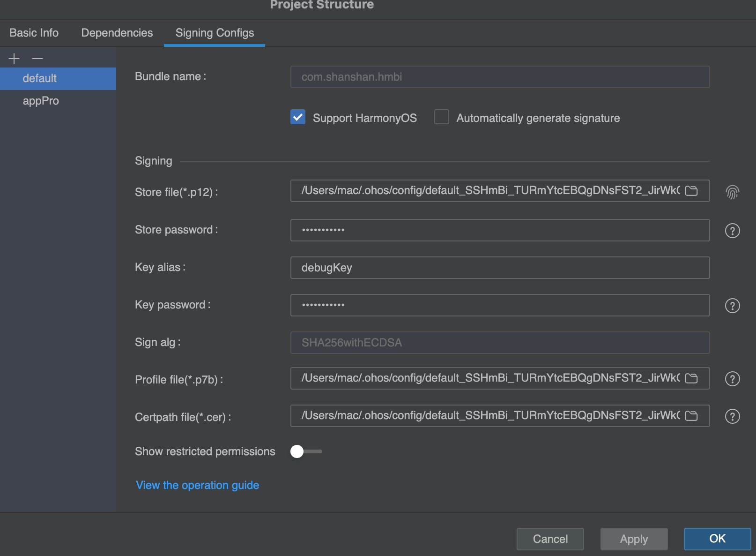Click the 'Key password :' label
The width and height of the screenshot is (756, 556).
173,305
